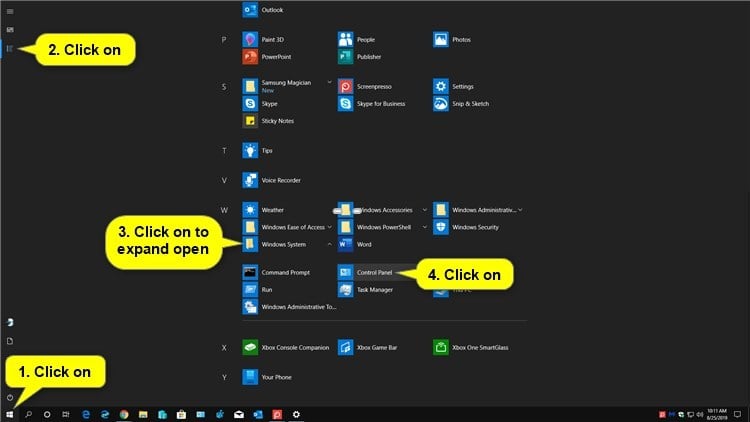750x422 pixels.
Task: Open Task View on the taskbar
Action: pyautogui.click(x=66, y=414)
